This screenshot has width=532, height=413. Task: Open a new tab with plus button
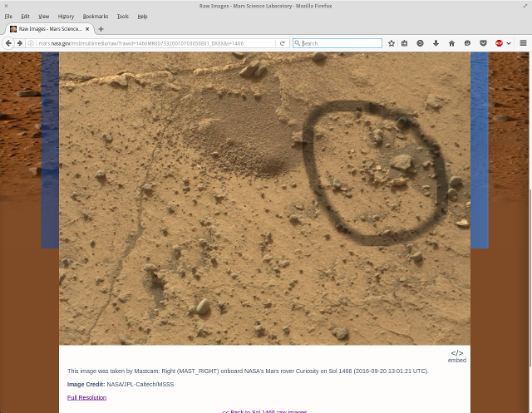[x=101, y=29]
